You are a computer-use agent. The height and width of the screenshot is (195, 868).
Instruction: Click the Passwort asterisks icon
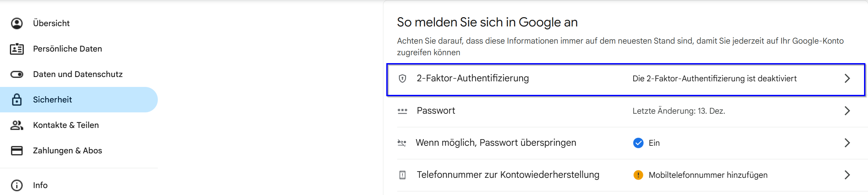click(x=402, y=111)
